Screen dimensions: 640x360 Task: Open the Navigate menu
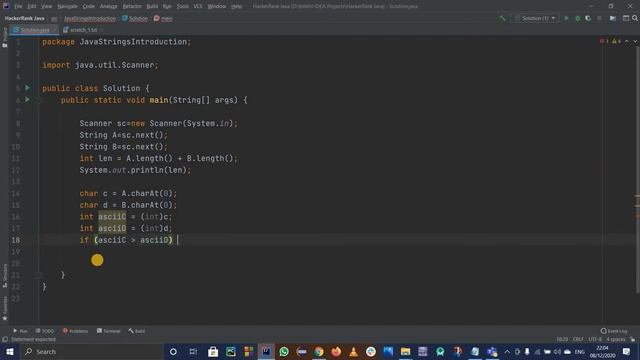coord(67,6)
